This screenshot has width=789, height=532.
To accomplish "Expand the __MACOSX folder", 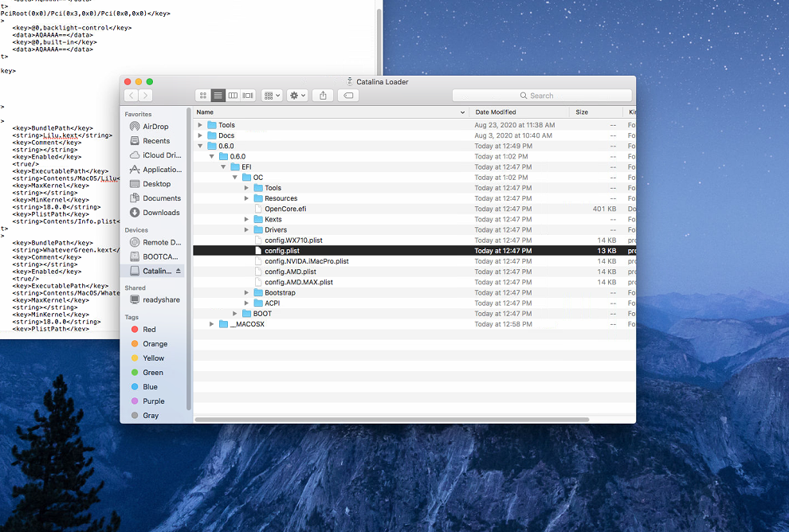I will [x=212, y=324].
